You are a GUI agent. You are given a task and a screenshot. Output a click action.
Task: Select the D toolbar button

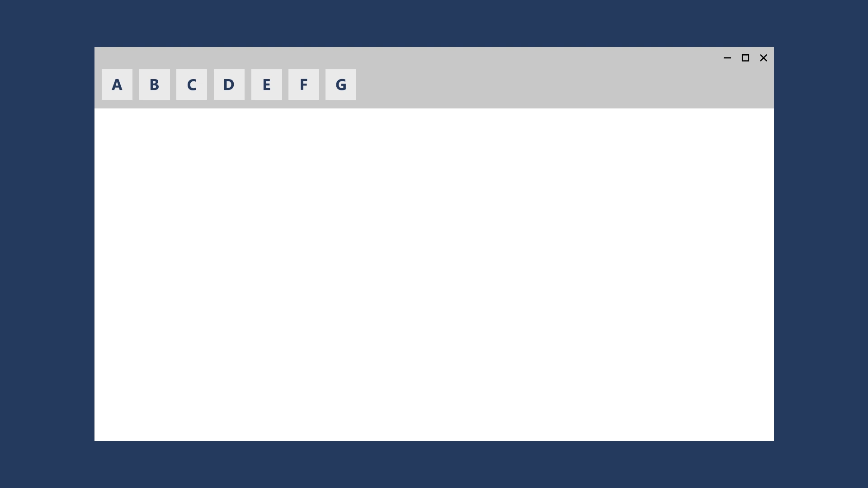(x=229, y=84)
